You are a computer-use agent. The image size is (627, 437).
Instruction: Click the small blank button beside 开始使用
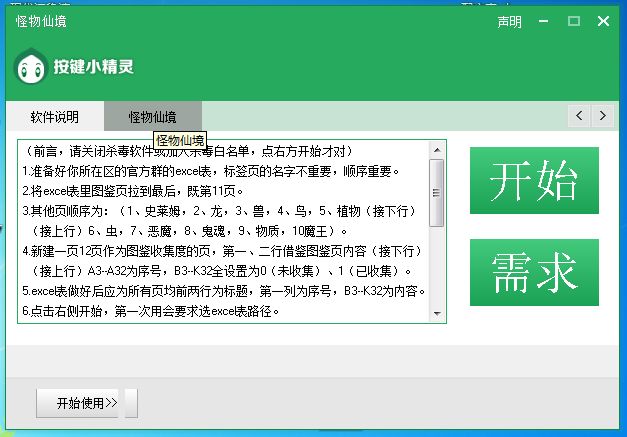tap(131, 403)
